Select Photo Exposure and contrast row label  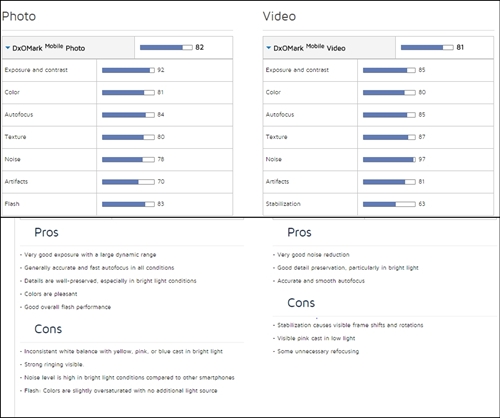tap(36, 70)
